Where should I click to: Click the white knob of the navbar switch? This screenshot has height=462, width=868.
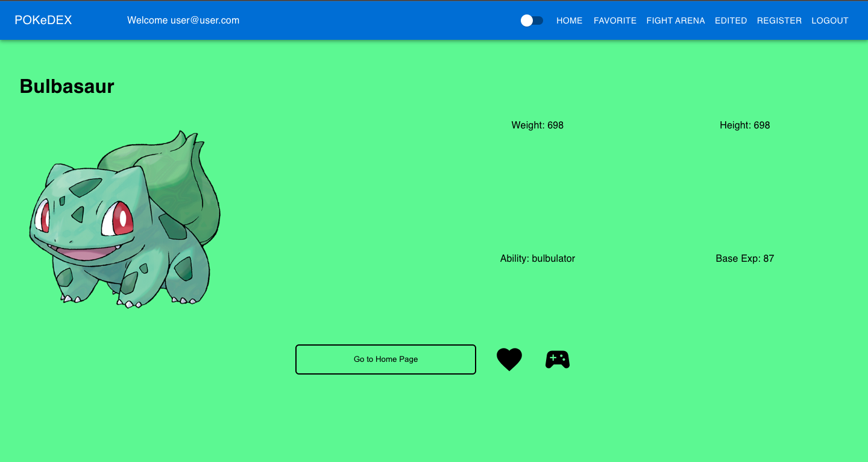(x=527, y=20)
